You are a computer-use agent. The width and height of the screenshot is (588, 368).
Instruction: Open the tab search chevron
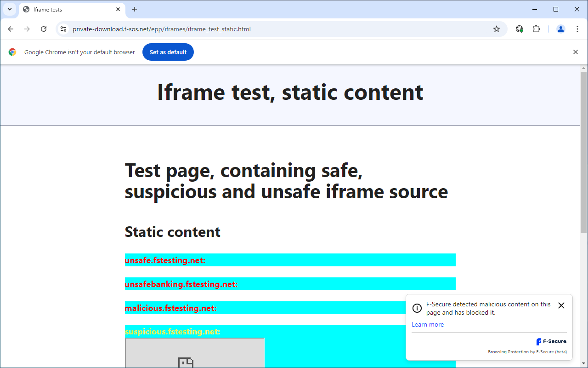click(x=9, y=9)
